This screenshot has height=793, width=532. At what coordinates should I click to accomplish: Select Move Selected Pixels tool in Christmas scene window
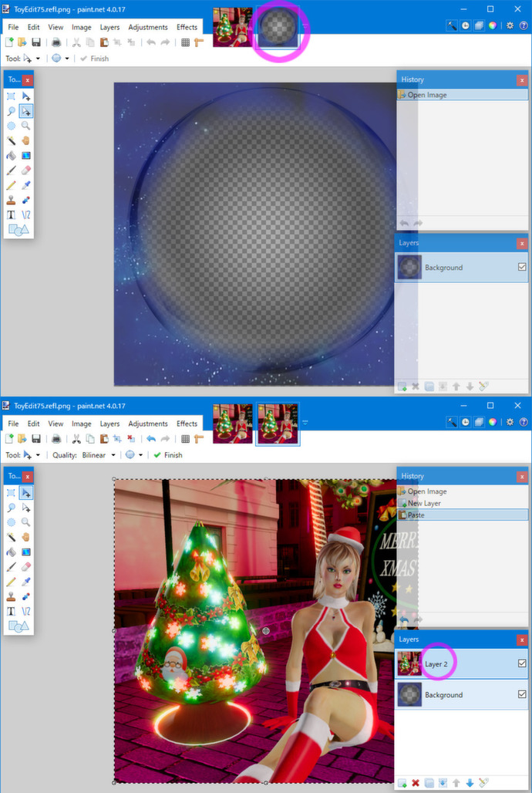[x=25, y=493]
